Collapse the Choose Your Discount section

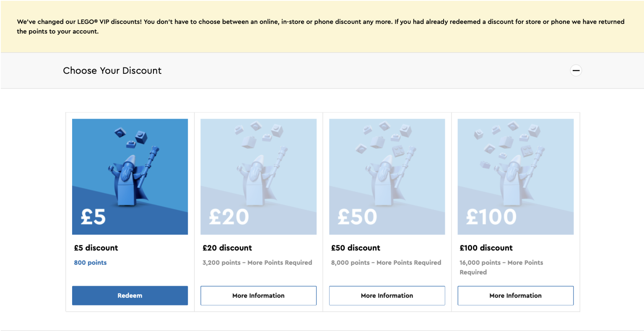click(576, 70)
